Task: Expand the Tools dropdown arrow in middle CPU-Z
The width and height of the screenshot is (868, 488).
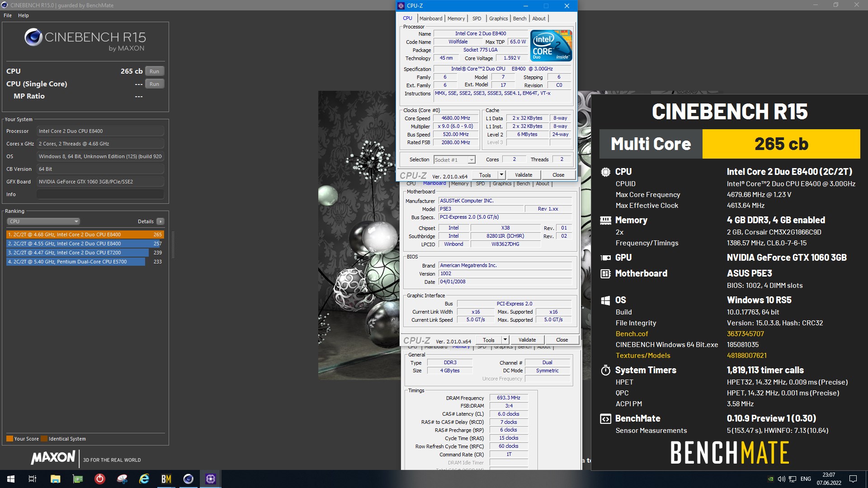Action: (505, 340)
